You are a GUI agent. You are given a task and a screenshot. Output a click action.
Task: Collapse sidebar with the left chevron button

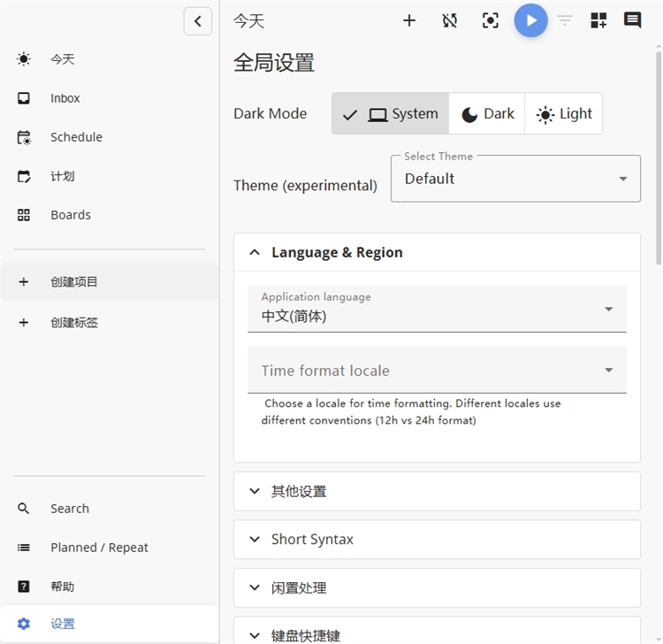pyautogui.click(x=198, y=21)
